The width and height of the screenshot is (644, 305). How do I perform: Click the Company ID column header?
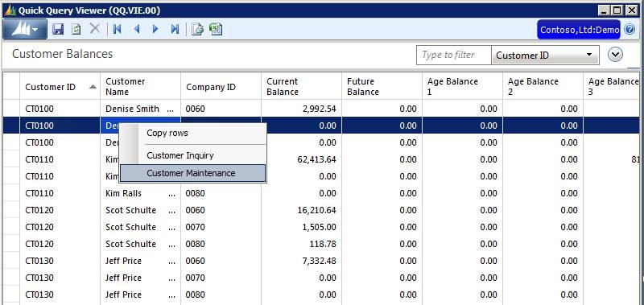point(221,87)
